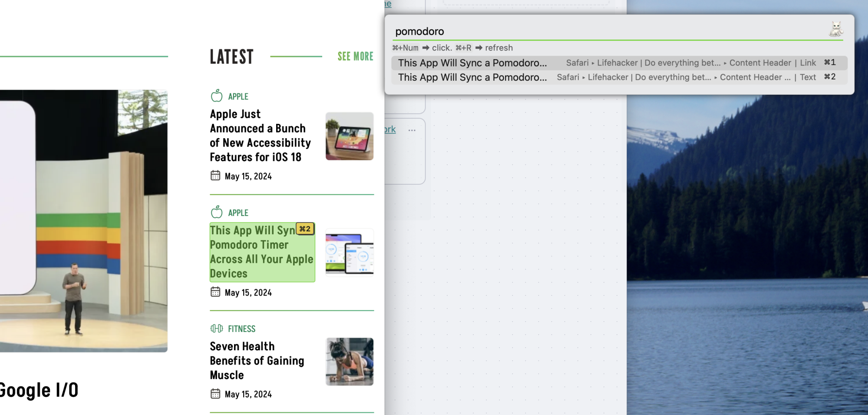The width and height of the screenshot is (868, 415).
Task: Open the iPad thumbnail for accessibility article
Action: [x=350, y=136]
